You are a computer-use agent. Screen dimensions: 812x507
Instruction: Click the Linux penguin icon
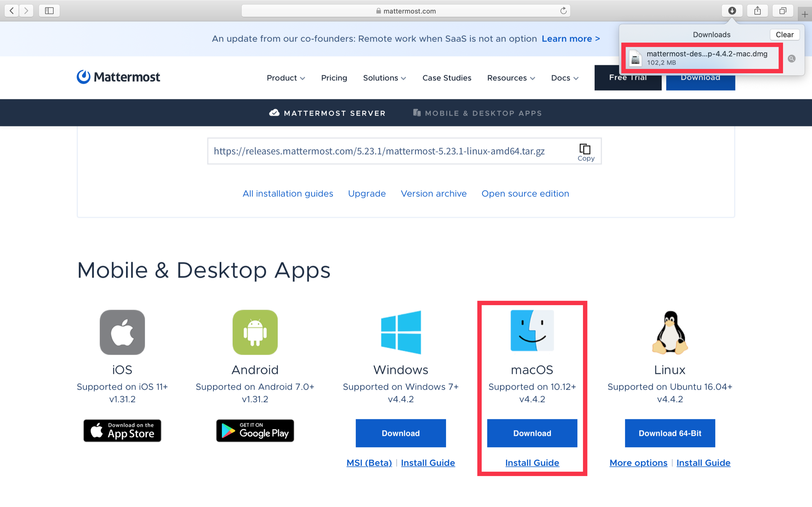click(670, 332)
